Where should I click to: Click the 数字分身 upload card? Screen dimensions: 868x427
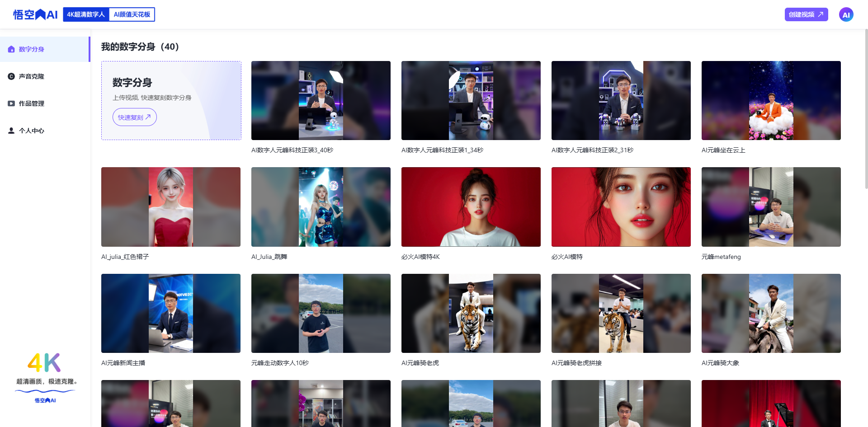tap(171, 100)
